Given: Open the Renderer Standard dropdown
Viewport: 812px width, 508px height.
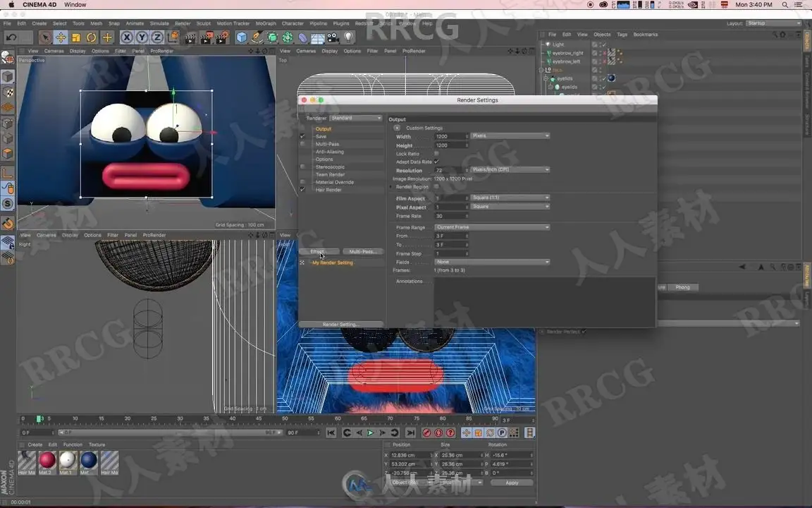Looking at the screenshot, I should [356, 119].
